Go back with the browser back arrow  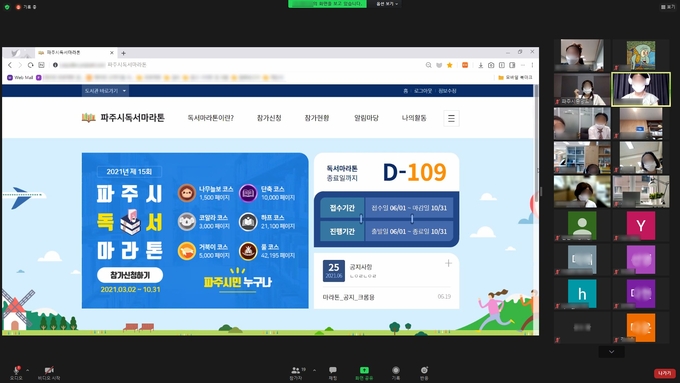[10, 65]
